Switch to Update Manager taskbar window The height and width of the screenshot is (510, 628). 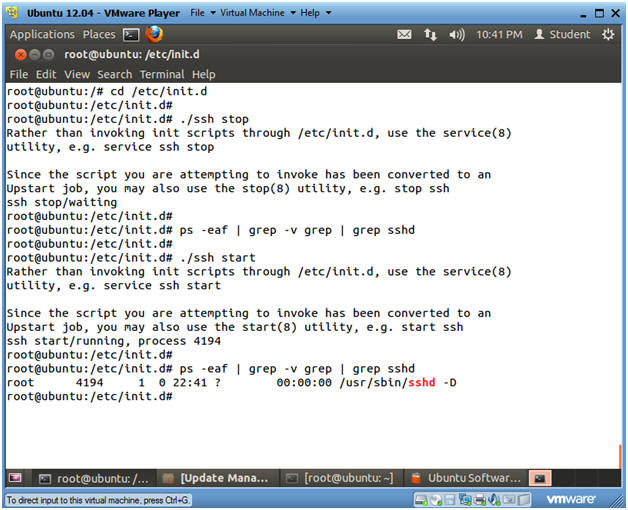pos(216,478)
